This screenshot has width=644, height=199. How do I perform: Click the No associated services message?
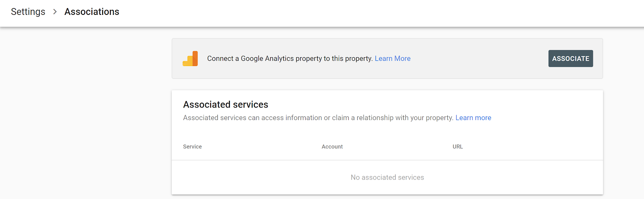click(387, 177)
